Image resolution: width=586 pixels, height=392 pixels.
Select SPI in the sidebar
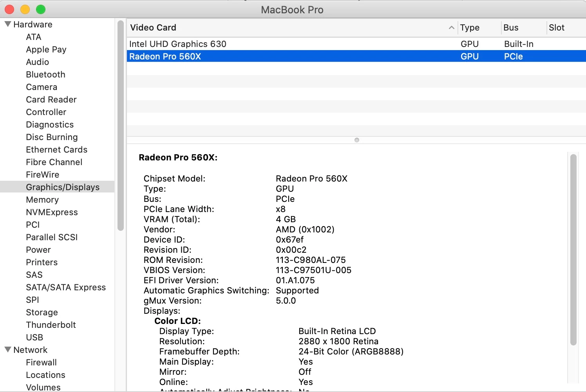33,300
